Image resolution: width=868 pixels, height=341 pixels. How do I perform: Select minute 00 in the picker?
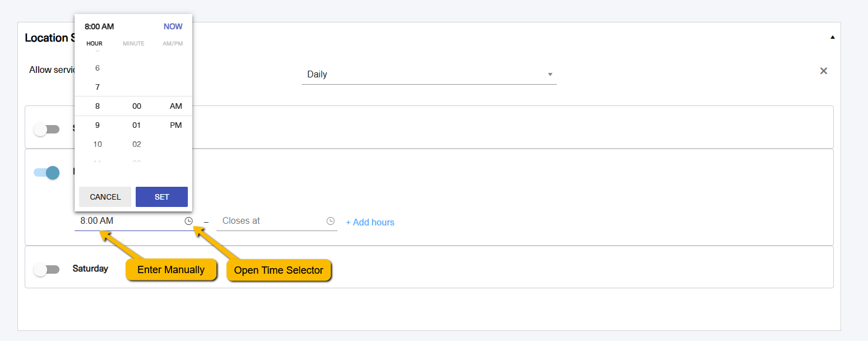click(137, 106)
